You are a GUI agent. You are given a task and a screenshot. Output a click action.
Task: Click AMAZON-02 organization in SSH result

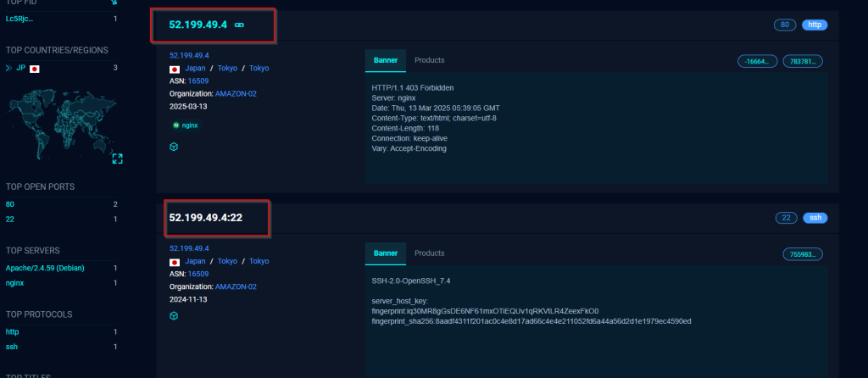click(x=235, y=286)
